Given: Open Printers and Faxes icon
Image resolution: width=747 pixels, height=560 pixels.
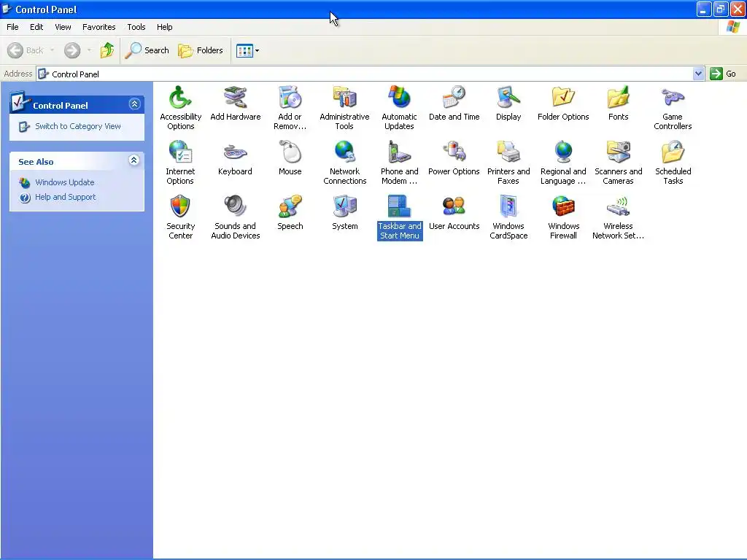Looking at the screenshot, I should tap(508, 163).
